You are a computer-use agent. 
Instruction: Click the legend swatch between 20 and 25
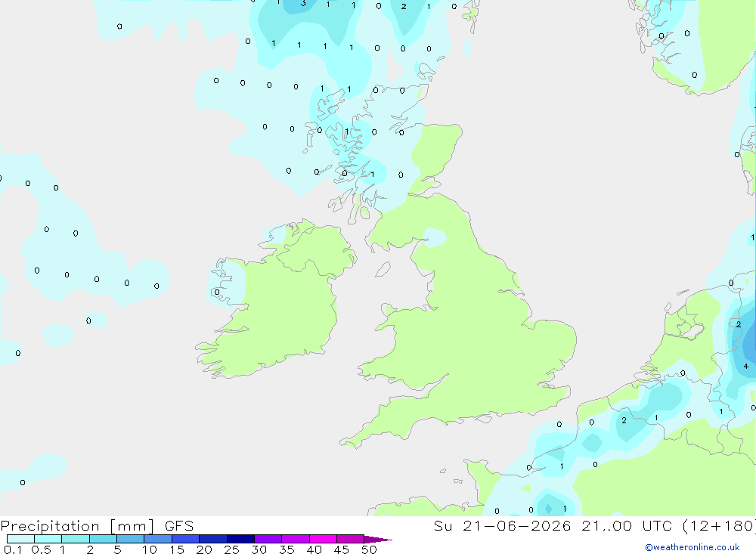pyautogui.click(x=213, y=539)
